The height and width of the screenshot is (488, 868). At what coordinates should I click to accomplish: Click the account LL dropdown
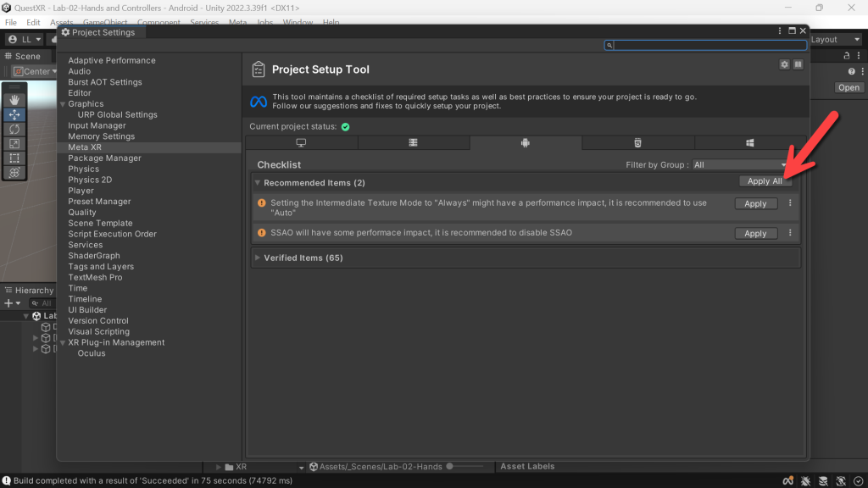tap(25, 39)
